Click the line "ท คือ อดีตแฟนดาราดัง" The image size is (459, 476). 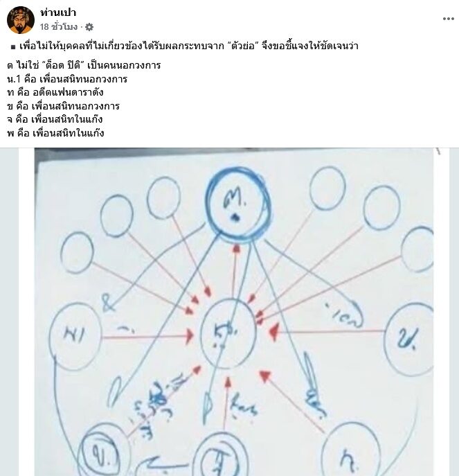click(55, 92)
